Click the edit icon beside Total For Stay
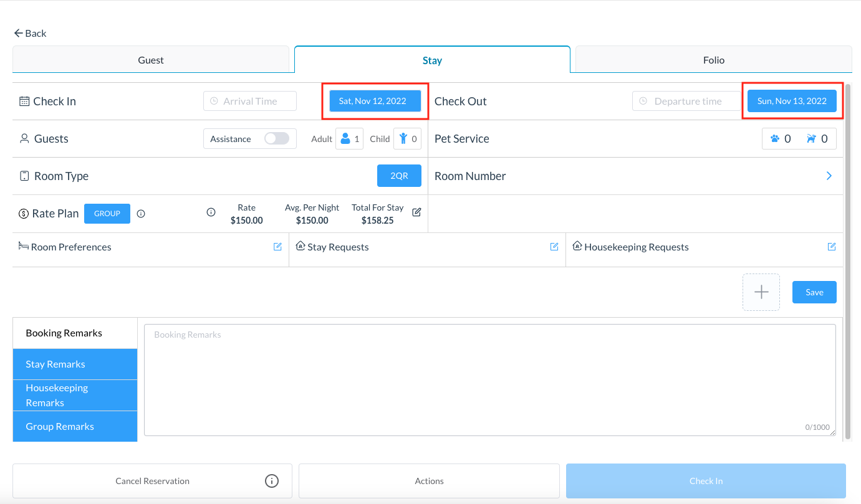Viewport: 861px width, 504px height. [x=416, y=212]
